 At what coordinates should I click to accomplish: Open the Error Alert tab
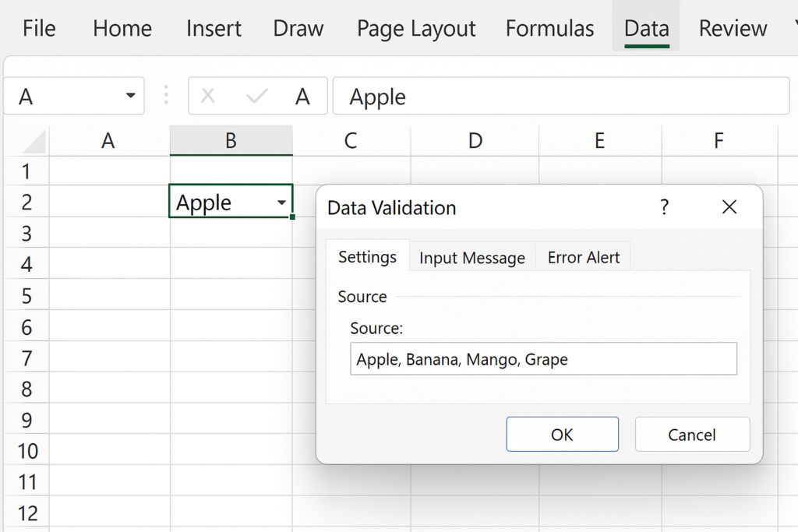[584, 258]
